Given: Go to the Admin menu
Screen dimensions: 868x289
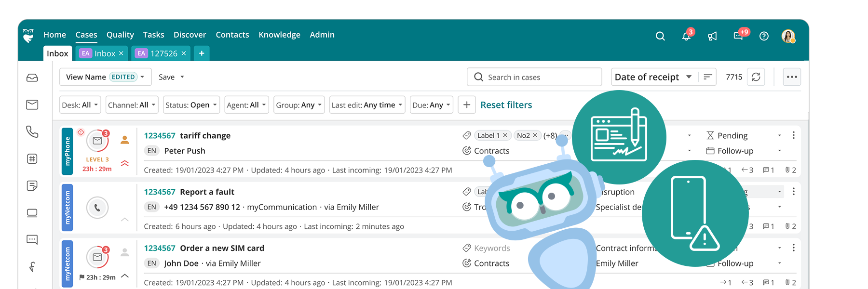Looking at the screenshot, I should pos(322,35).
